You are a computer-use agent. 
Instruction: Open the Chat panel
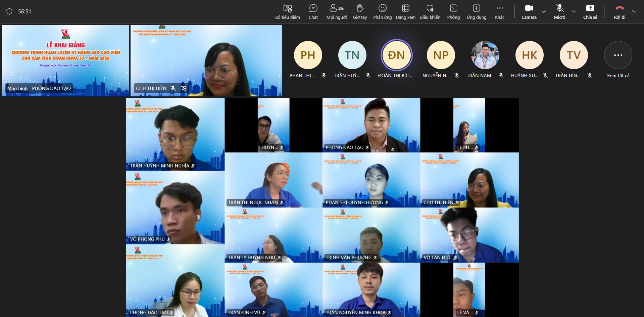click(313, 11)
